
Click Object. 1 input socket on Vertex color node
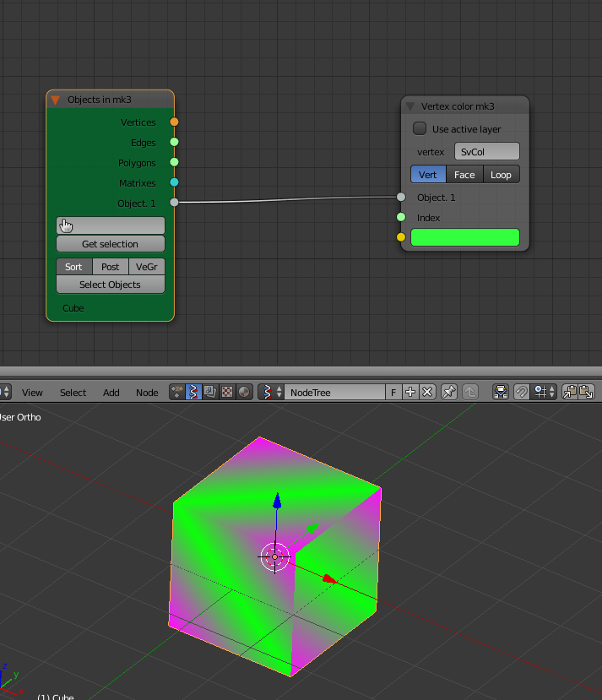(401, 197)
